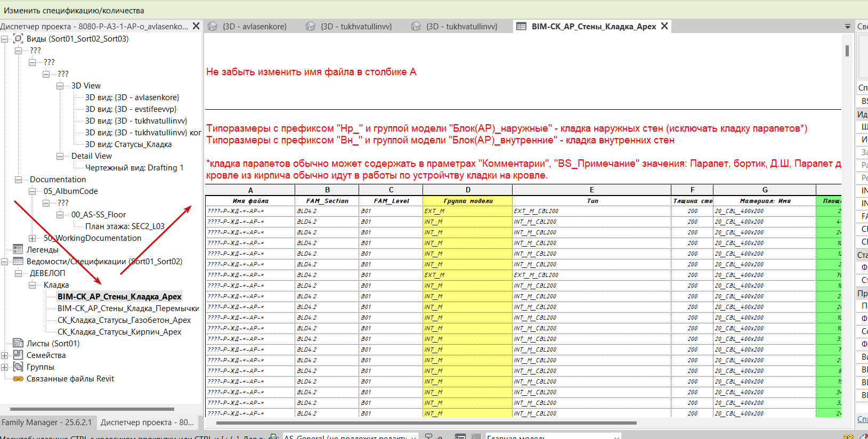
Task: Click the Группы groups icon
Action: coord(18,367)
